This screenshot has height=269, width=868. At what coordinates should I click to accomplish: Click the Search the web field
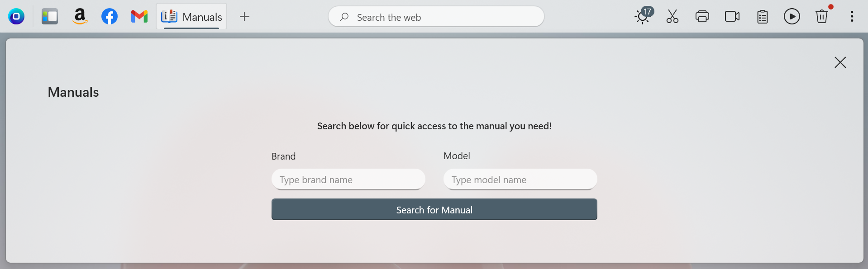point(436,16)
